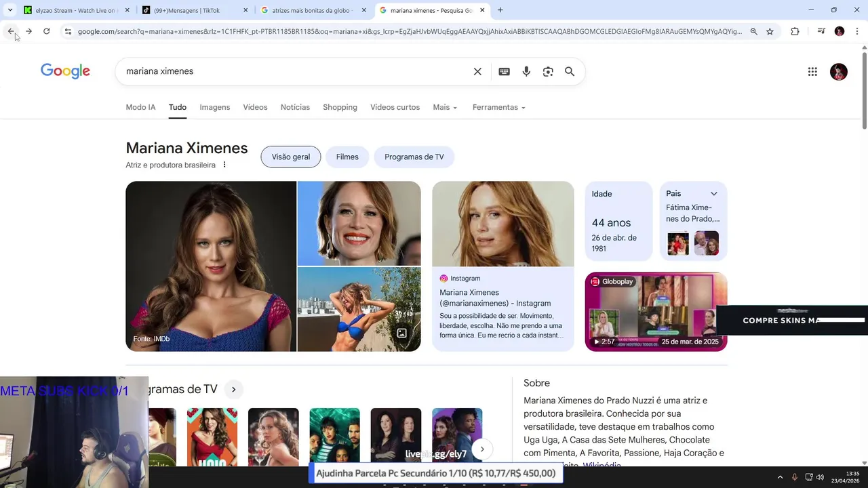
Task: Play the Globoplay video thumbnail
Action: [x=656, y=312]
